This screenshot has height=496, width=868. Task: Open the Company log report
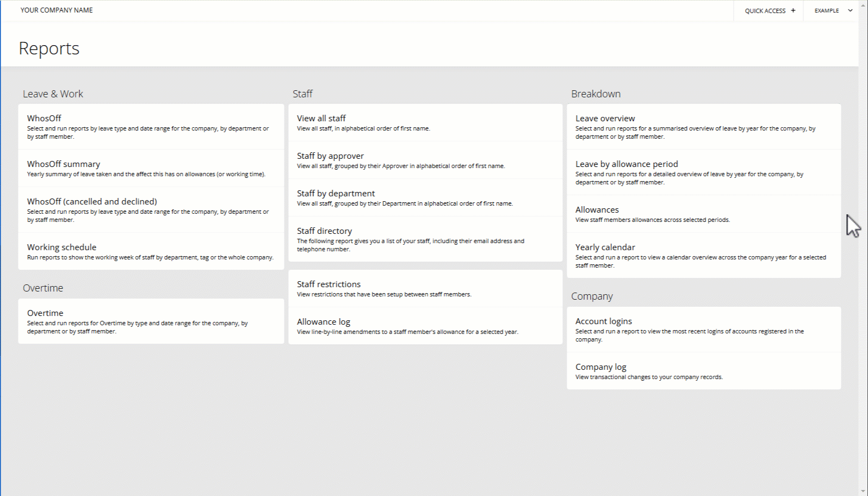tap(704, 371)
